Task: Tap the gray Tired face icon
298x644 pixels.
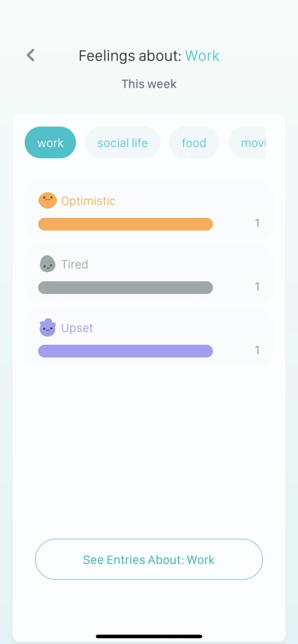Action: click(48, 264)
